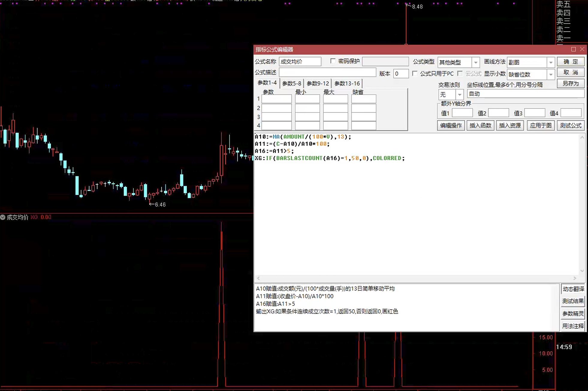Click the 公式名称 input field
This screenshot has height=391, width=588.
click(x=300, y=62)
